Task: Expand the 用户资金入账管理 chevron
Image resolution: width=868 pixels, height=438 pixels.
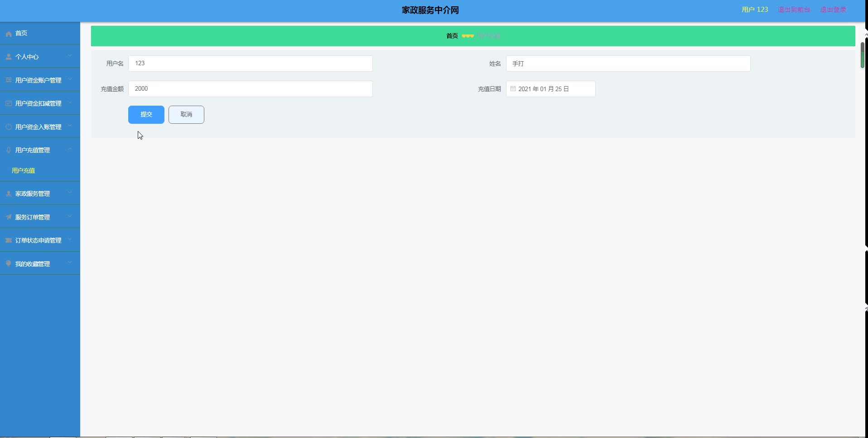Action: point(70,126)
